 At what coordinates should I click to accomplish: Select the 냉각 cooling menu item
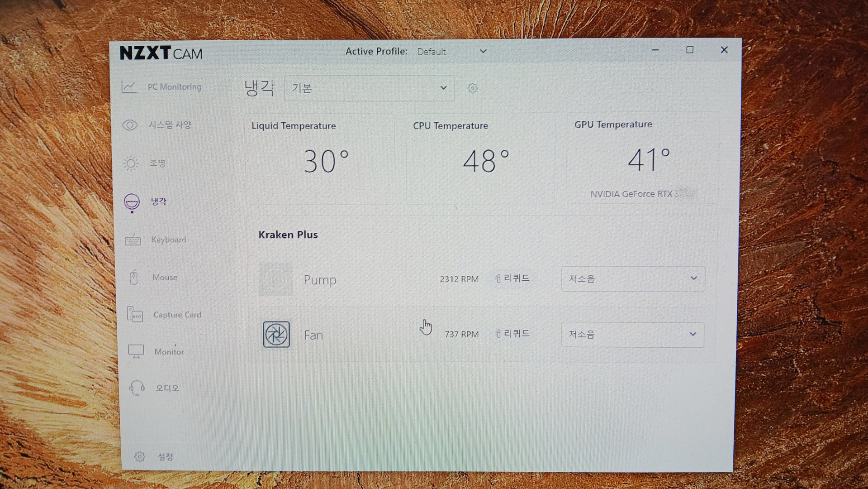pos(158,201)
